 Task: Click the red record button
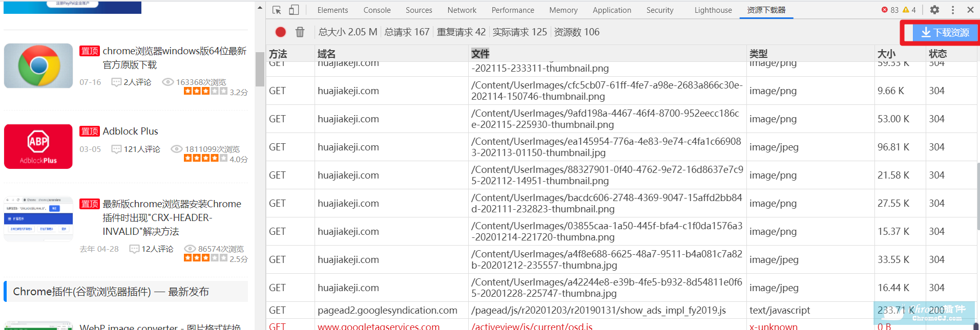pyautogui.click(x=280, y=32)
